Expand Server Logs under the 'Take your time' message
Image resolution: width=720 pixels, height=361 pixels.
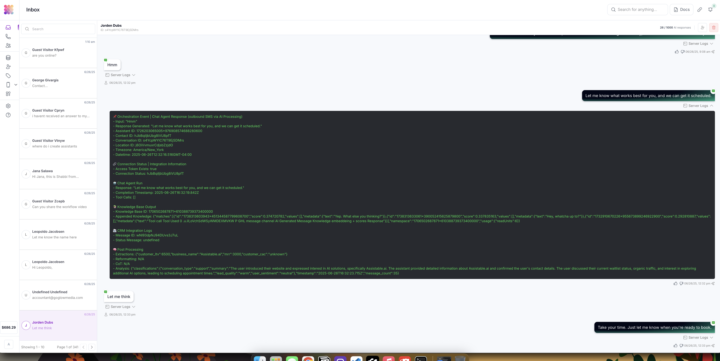(x=698, y=338)
